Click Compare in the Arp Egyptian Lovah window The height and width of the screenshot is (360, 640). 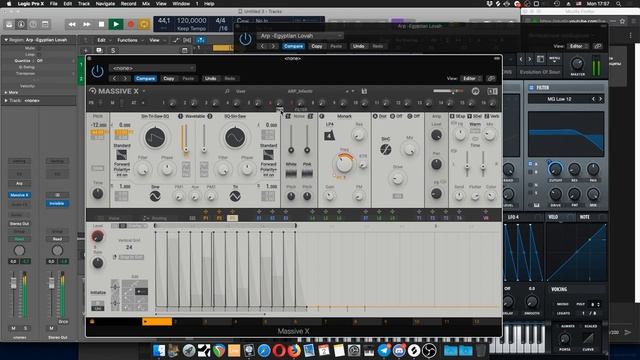click(293, 46)
